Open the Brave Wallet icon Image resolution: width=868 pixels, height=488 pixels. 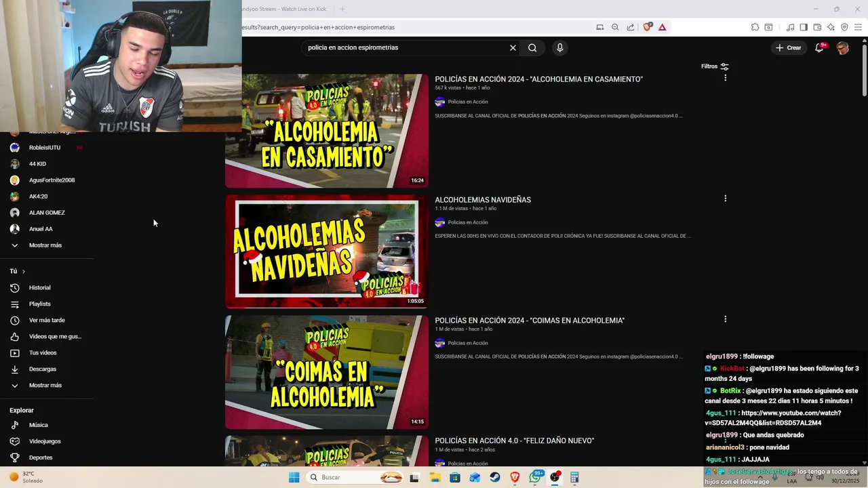click(x=817, y=27)
